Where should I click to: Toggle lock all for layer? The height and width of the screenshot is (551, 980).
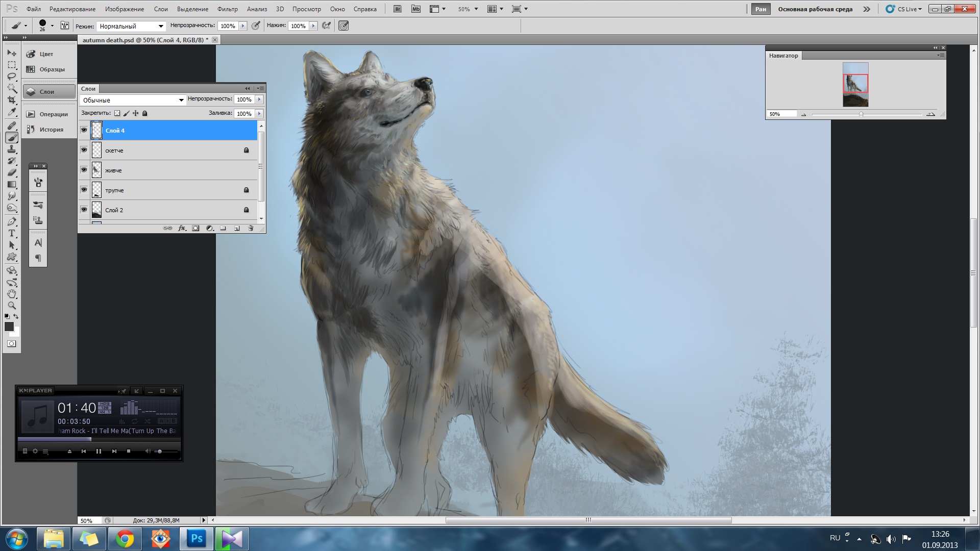144,113
